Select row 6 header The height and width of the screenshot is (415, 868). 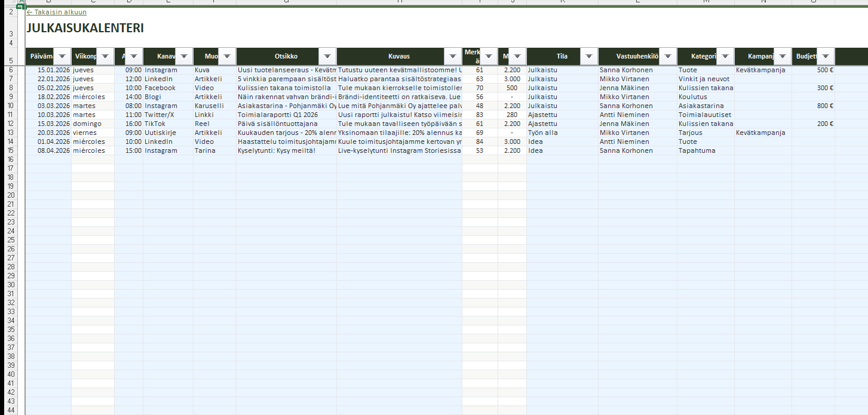pos(11,70)
